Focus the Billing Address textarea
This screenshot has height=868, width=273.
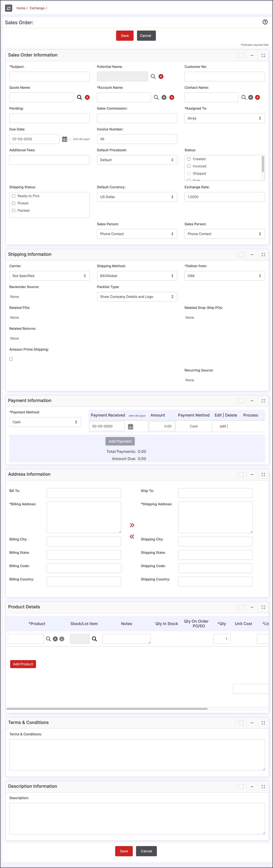point(84,517)
